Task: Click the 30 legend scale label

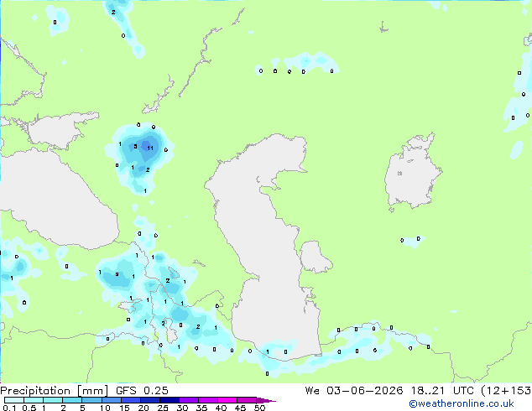Action: coord(182,408)
